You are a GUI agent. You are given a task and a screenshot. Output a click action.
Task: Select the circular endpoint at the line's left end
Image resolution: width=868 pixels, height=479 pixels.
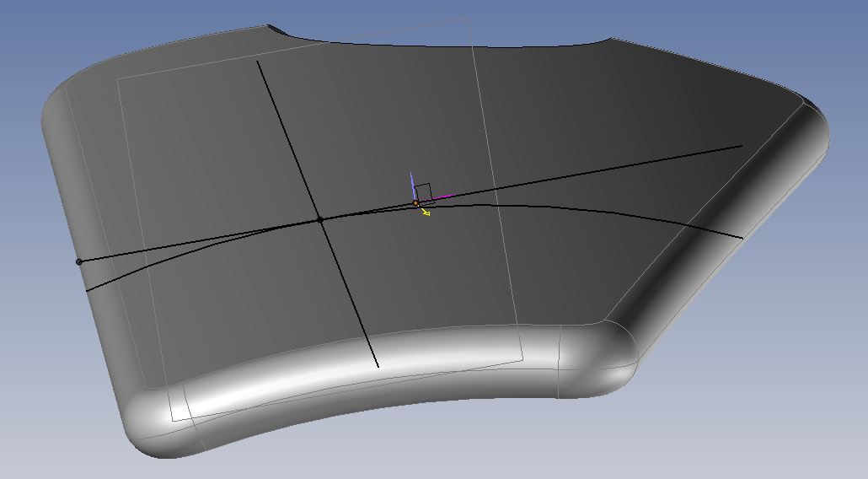point(79,262)
